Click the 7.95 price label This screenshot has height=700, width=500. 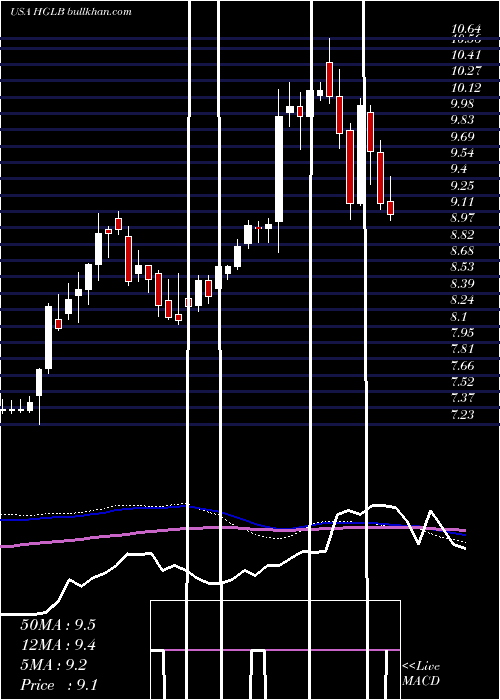point(463,333)
